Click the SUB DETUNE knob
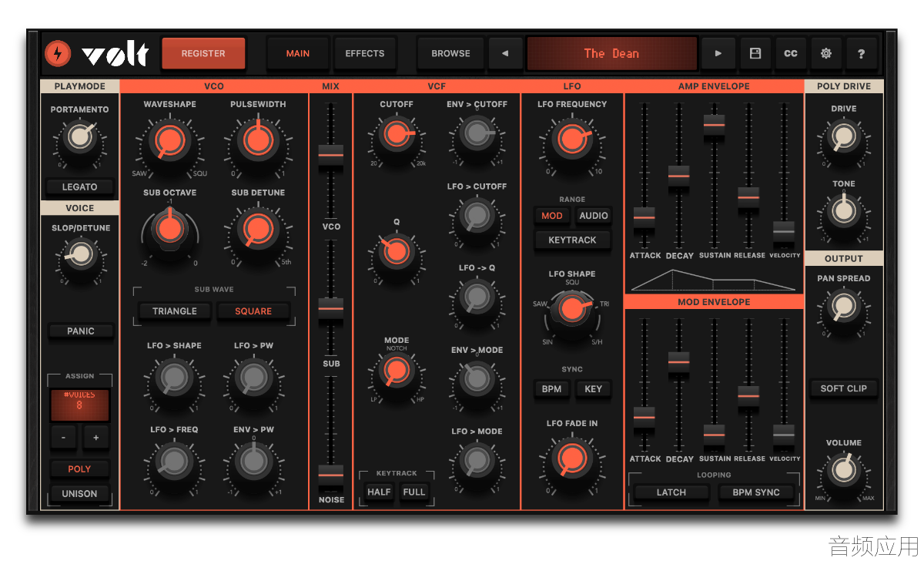Image resolution: width=924 pixels, height=561 pixels. tap(258, 229)
